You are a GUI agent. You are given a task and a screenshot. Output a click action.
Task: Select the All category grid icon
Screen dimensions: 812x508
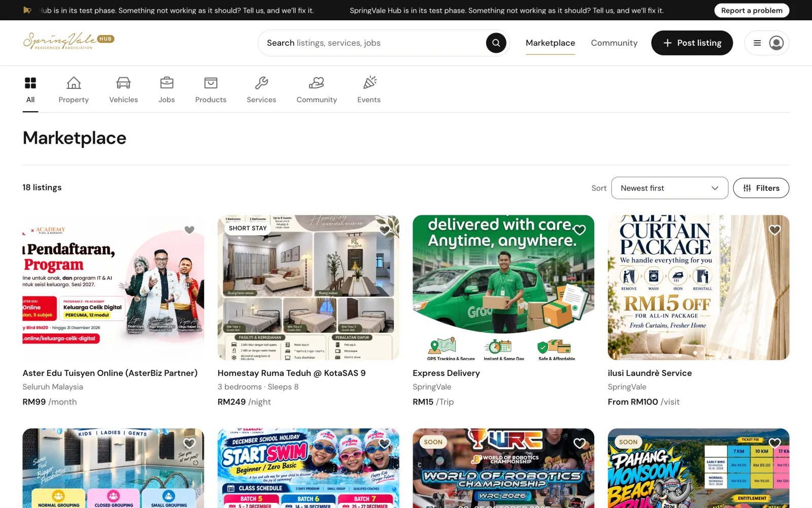pyautogui.click(x=30, y=83)
